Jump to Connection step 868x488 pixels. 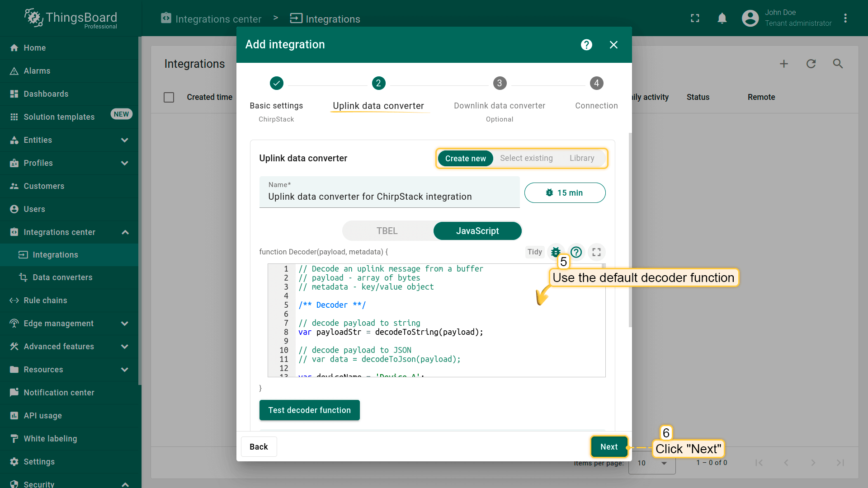pos(596,94)
